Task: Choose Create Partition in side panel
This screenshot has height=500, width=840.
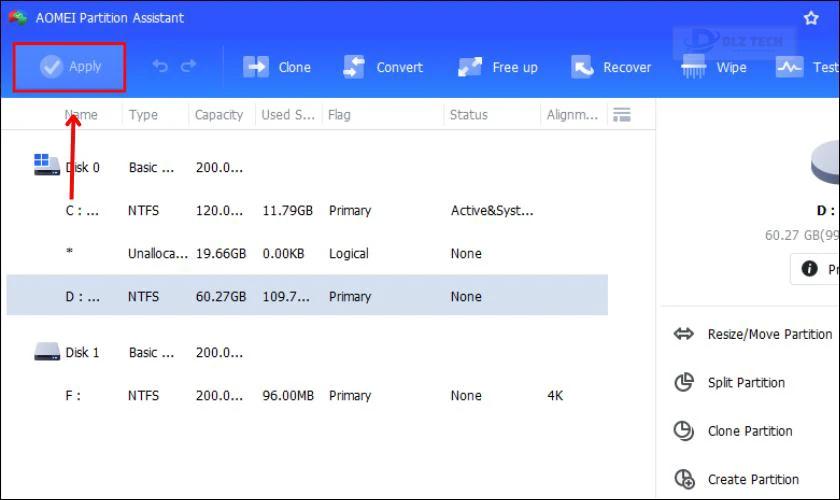Action: 753,479
